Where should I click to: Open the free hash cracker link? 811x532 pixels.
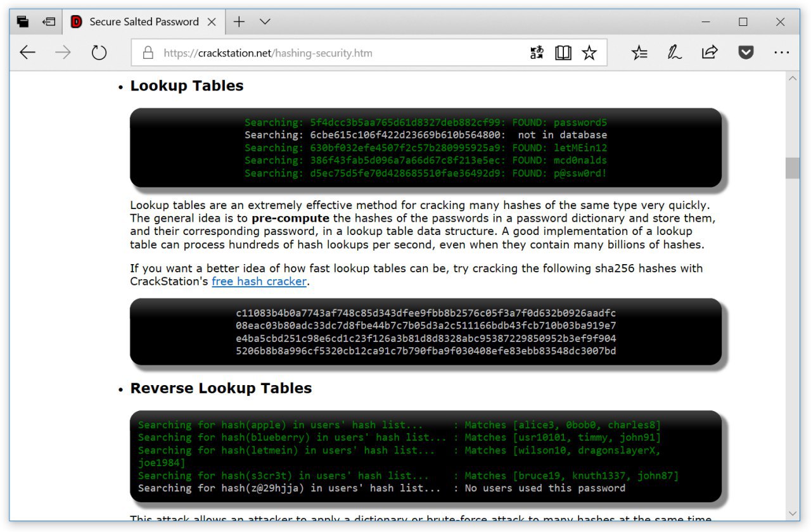(259, 281)
